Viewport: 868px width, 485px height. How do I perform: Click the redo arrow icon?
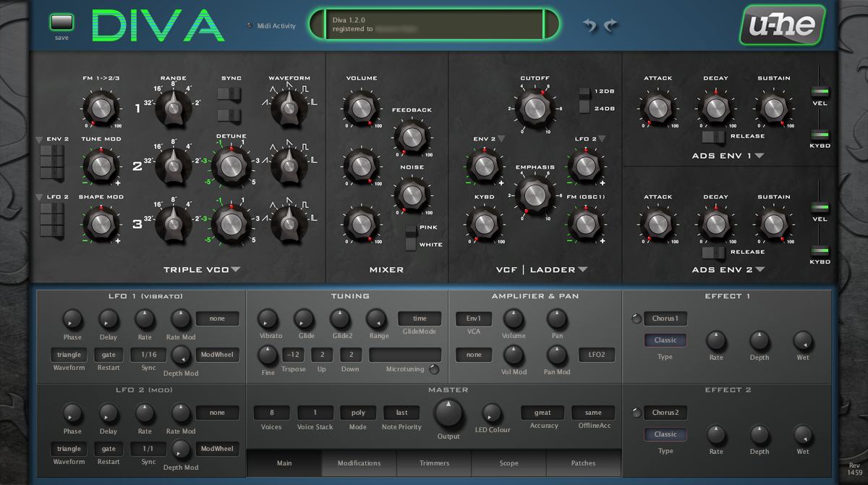click(x=611, y=26)
